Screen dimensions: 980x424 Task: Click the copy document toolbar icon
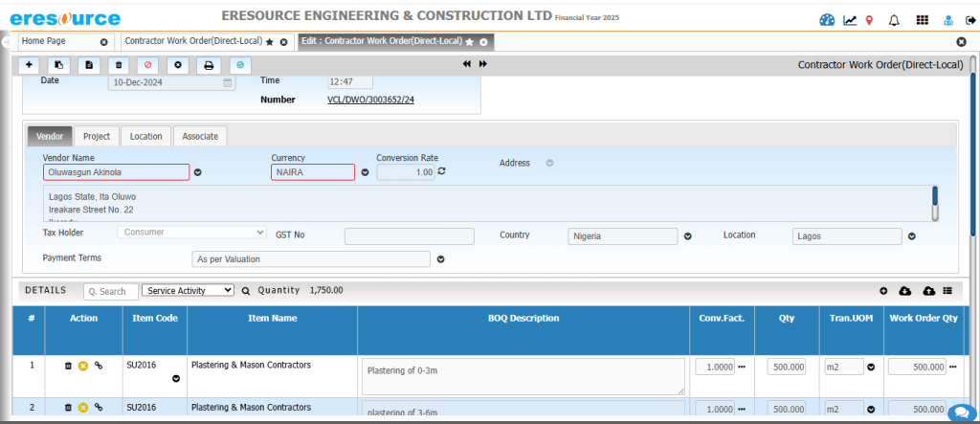click(x=58, y=64)
